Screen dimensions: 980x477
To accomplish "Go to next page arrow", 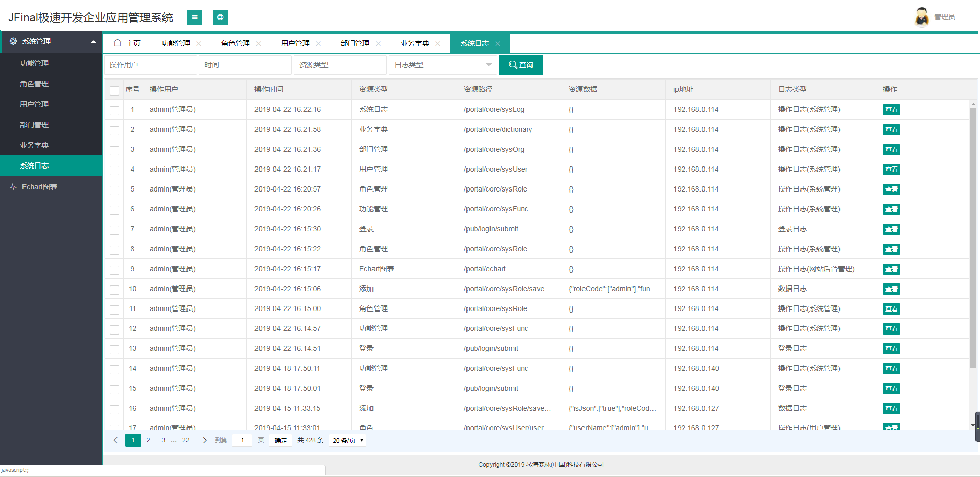I will pos(205,440).
